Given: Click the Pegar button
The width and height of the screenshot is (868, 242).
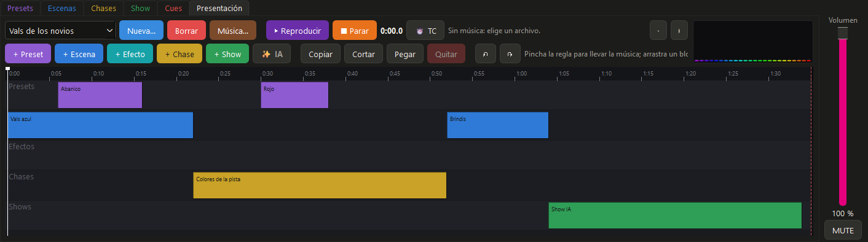Looking at the screenshot, I should (405, 54).
